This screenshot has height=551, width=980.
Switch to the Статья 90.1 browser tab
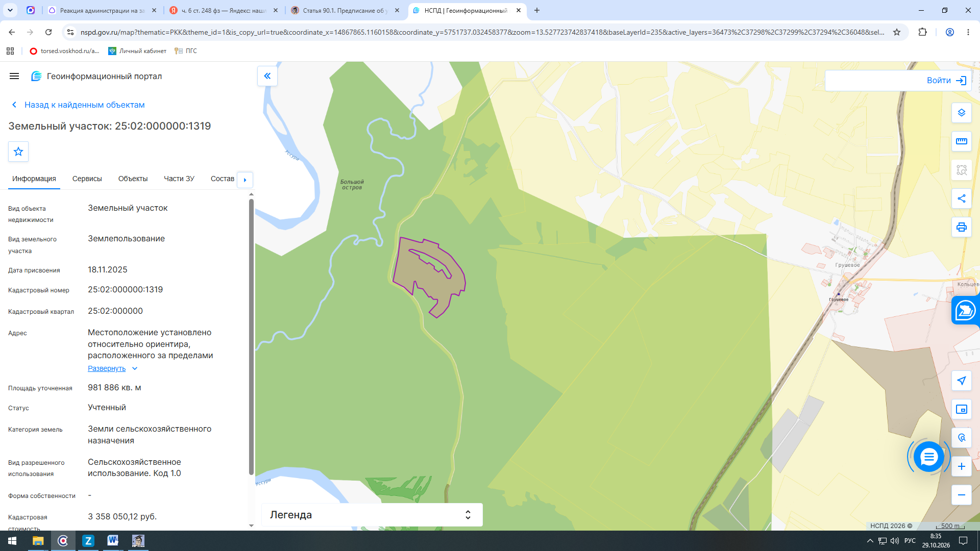[345, 10]
